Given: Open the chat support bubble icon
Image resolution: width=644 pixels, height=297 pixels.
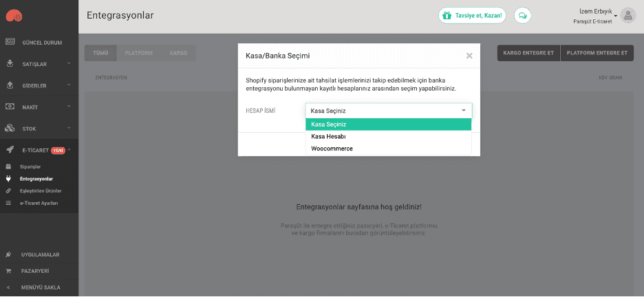Looking at the screenshot, I should pos(523,15).
